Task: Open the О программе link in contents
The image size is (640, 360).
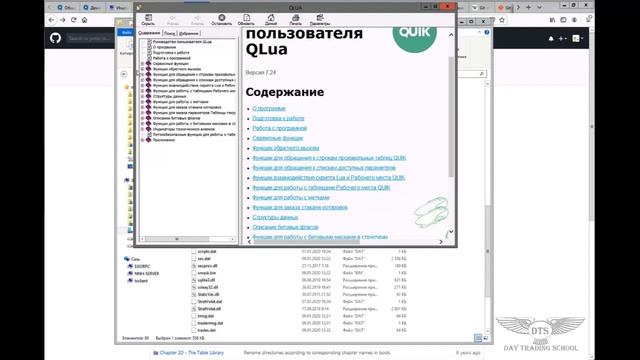Action: coord(269,109)
